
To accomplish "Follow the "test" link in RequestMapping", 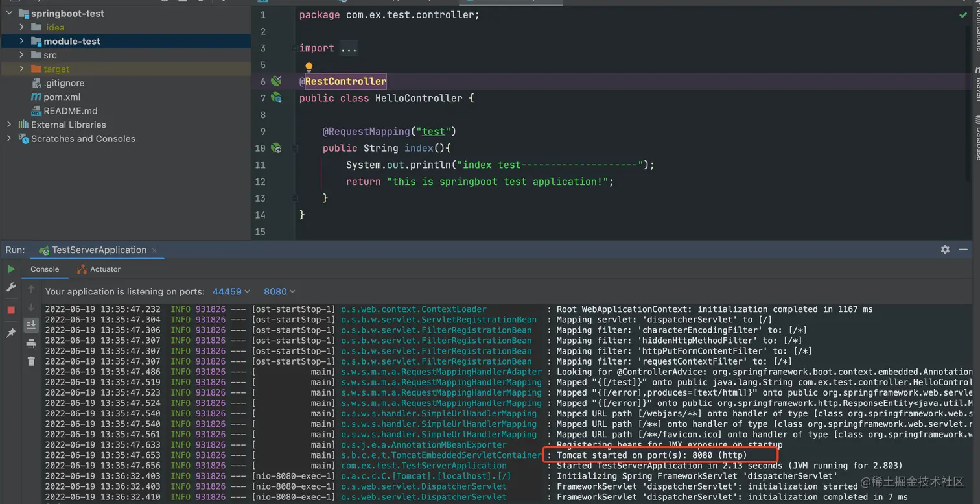I will pyautogui.click(x=434, y=131).
